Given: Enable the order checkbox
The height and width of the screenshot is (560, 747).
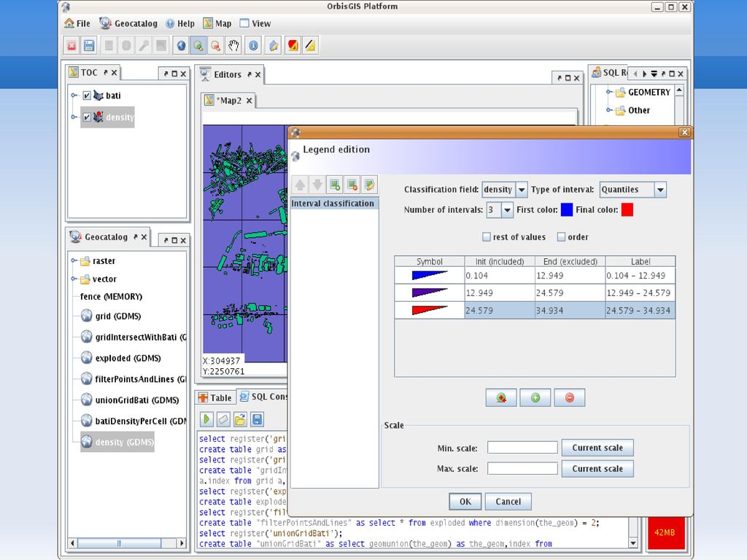Looking at the screenshot, I should pos(561,237).
